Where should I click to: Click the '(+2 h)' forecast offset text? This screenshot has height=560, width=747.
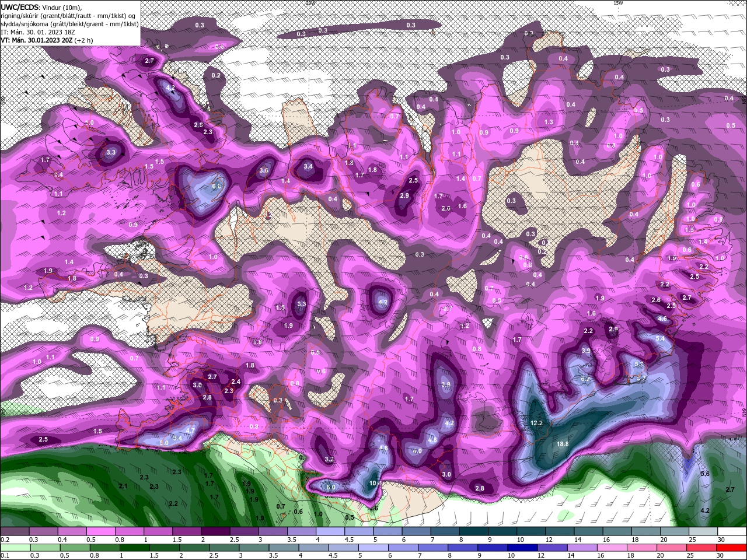(x=84, y=40)
